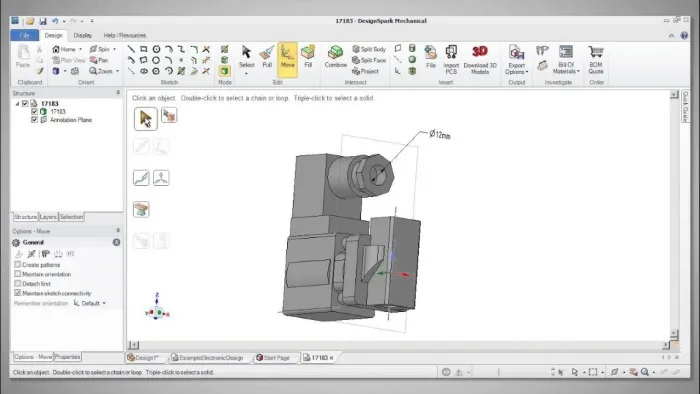Open BOM Quote in Order group

tap(596, 60)
